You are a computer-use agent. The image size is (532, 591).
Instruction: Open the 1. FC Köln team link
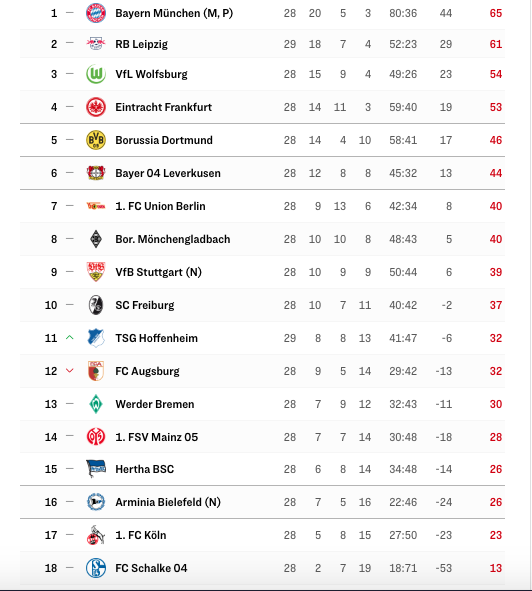[141, 535]
